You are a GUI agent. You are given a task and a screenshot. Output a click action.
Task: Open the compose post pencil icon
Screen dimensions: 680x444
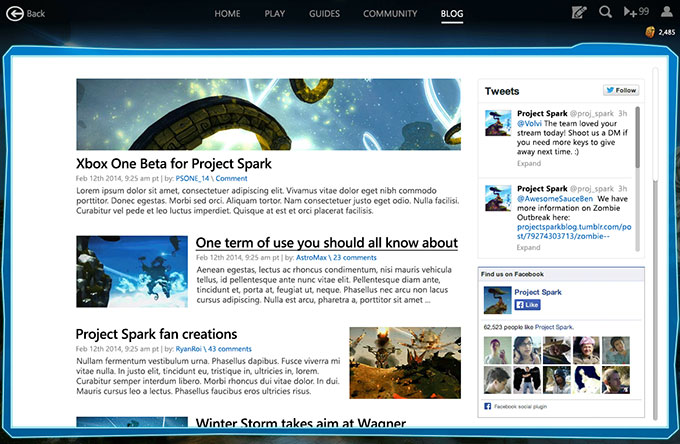click(x=579, y=12)
